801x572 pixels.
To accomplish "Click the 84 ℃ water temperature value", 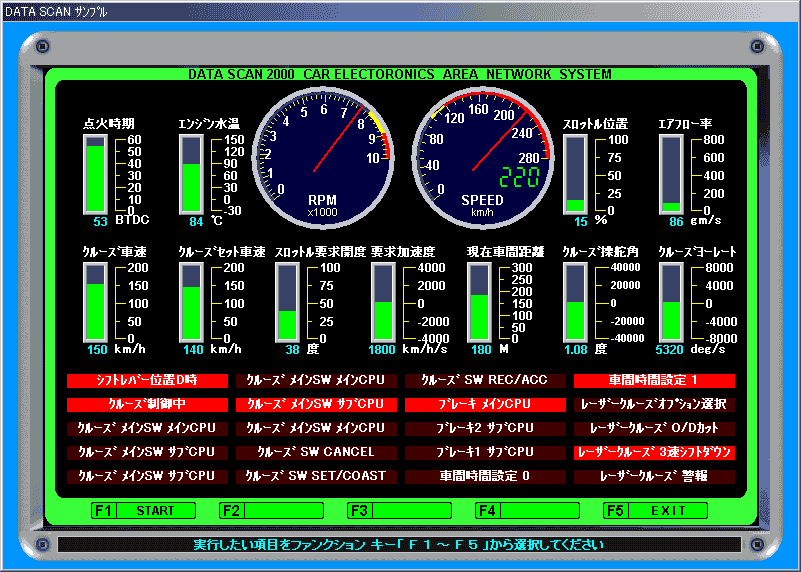I will pyautogui.click(x=196, y=222).
